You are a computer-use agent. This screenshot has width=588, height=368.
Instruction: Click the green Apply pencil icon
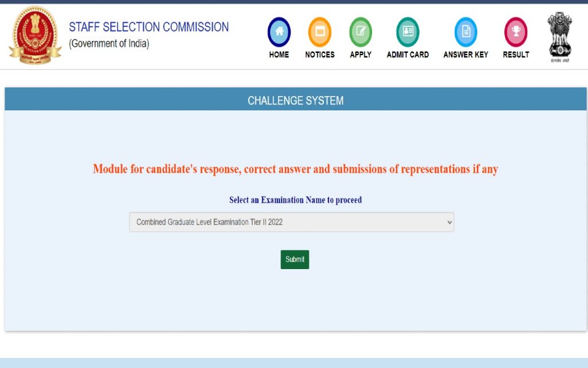pos(361,32)
